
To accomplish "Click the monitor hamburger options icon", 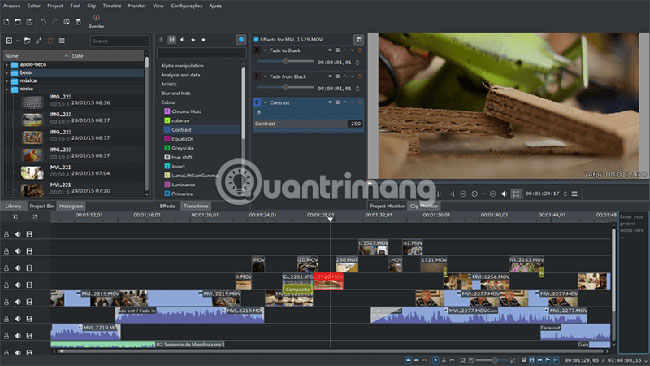I will tap(575, 194).
